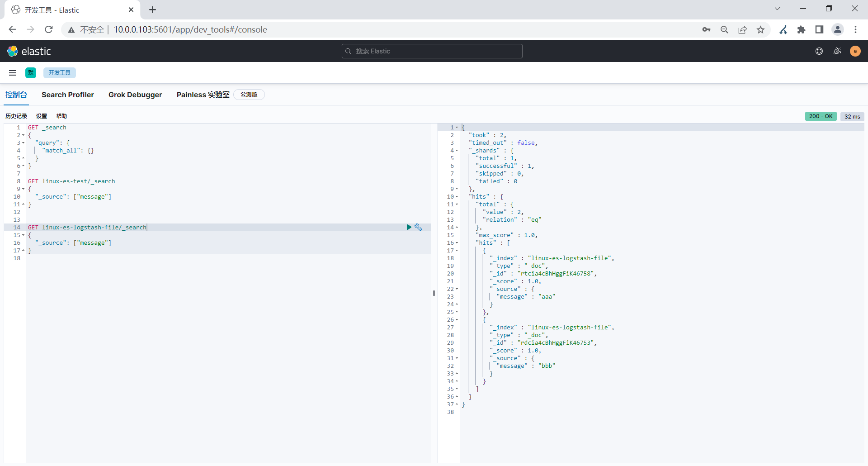868x466 pixels.
Task: Click the editor-response panel divider handle
Action: coord(434,293)
